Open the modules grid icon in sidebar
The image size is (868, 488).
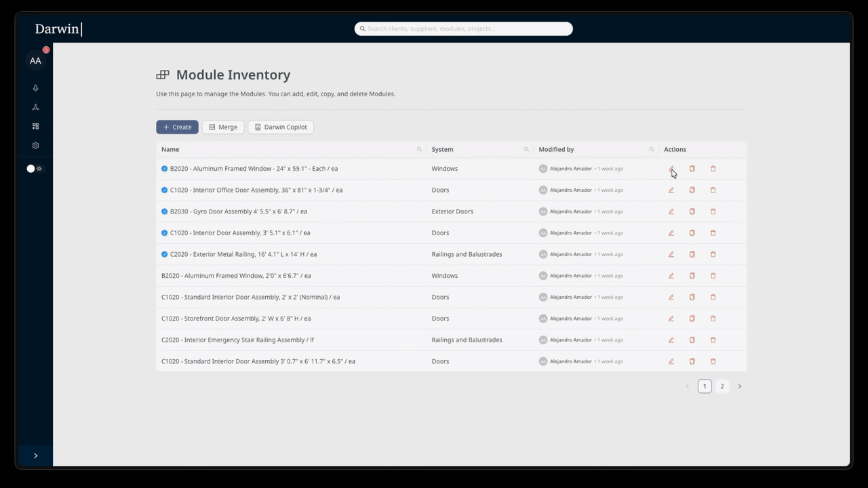(x=35, y=126)
